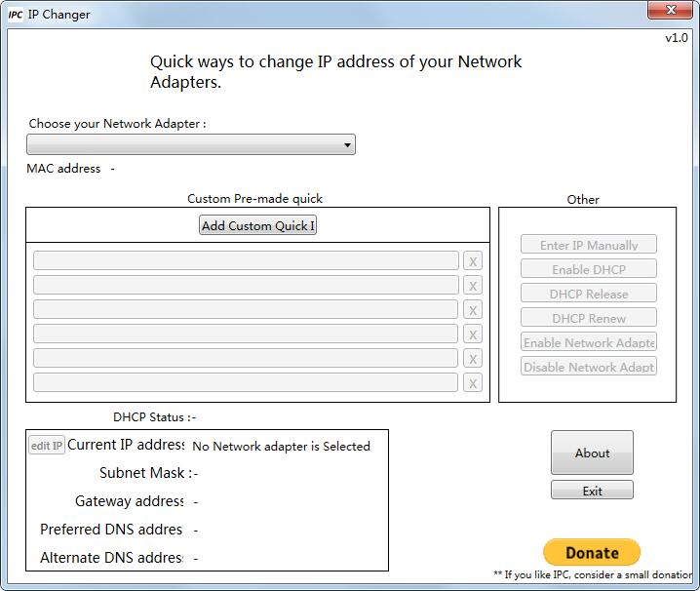Select DHCP Release

click(x=588, y=294)
